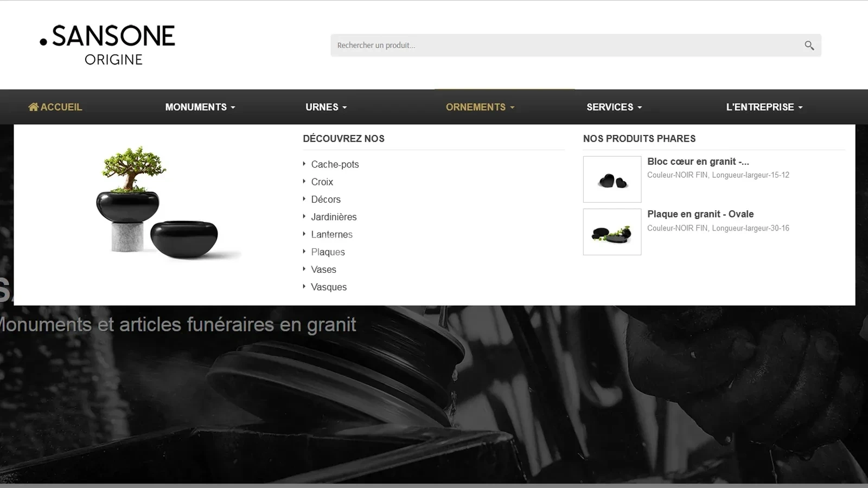This screenshot has height=488, width=868.
Task: Choose the Croix category
Action: pos(322,182)
